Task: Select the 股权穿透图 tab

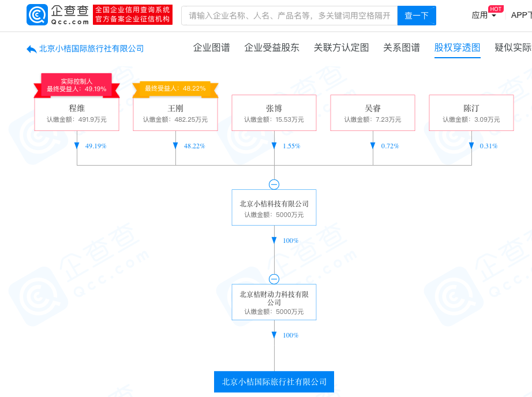Action: pyautogui.click(x=457, y=48)
